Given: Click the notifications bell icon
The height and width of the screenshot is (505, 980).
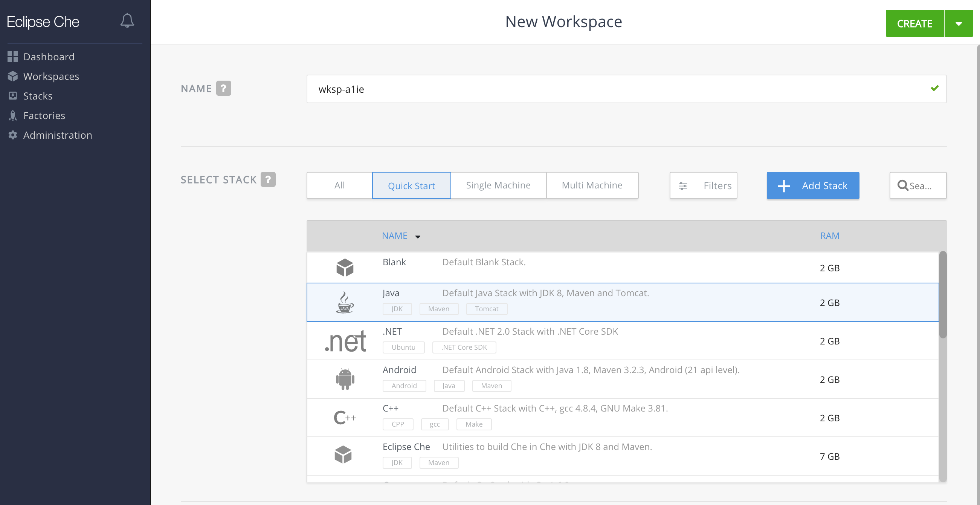Looking at the screenshot, I should [x=127, y=21].
